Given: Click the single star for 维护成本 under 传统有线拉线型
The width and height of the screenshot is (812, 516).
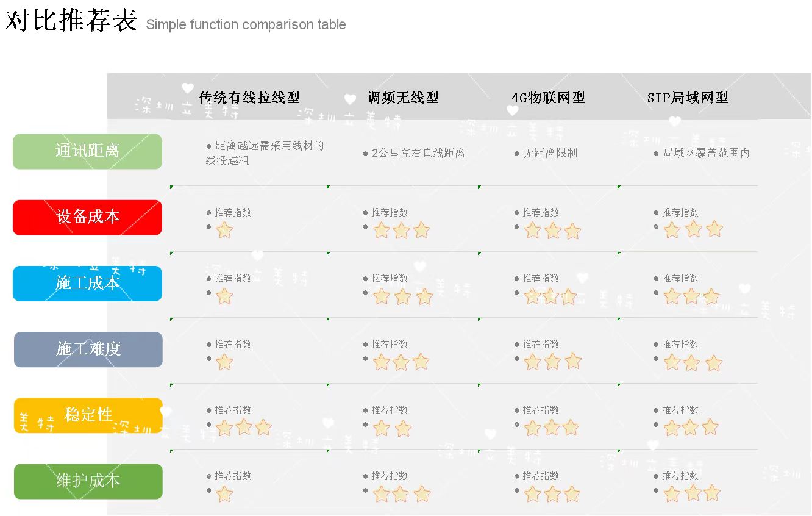Looking at the screenshot, I should (224, 493).
